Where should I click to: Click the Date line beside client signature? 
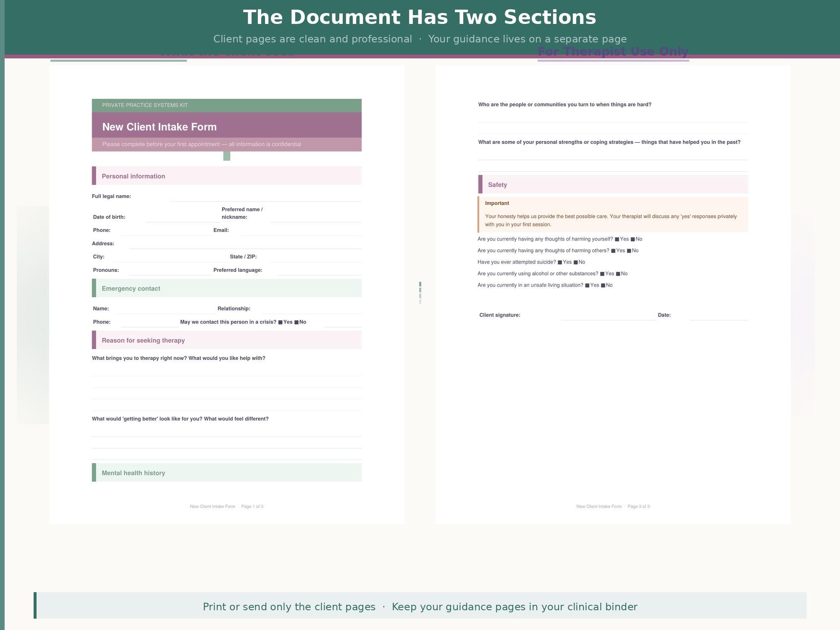click(719, 315)
